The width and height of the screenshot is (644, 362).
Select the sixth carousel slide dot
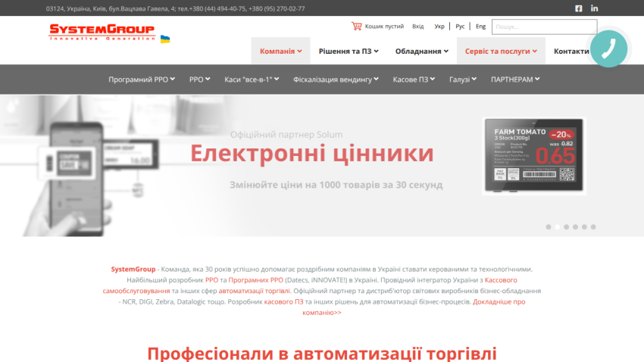593,227
